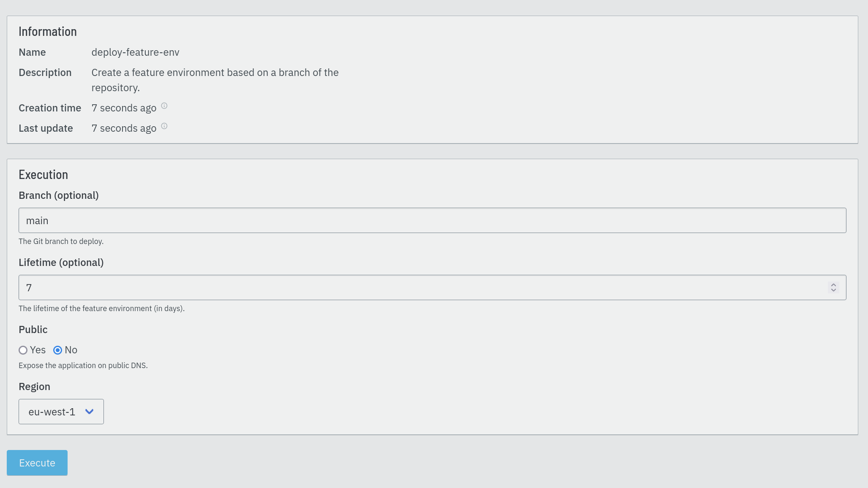Select the Yes radio button for Public
Screen dimensions: 868x488
coord(23,350)
